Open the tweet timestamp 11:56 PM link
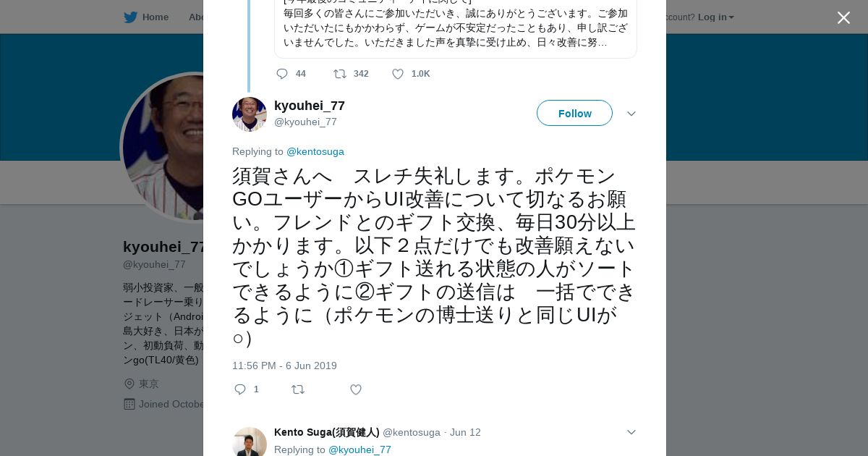 284,366
